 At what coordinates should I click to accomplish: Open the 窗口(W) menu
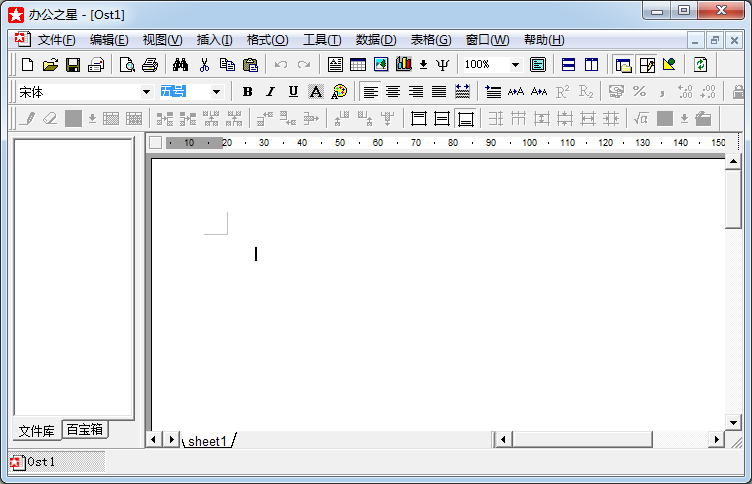488,40
